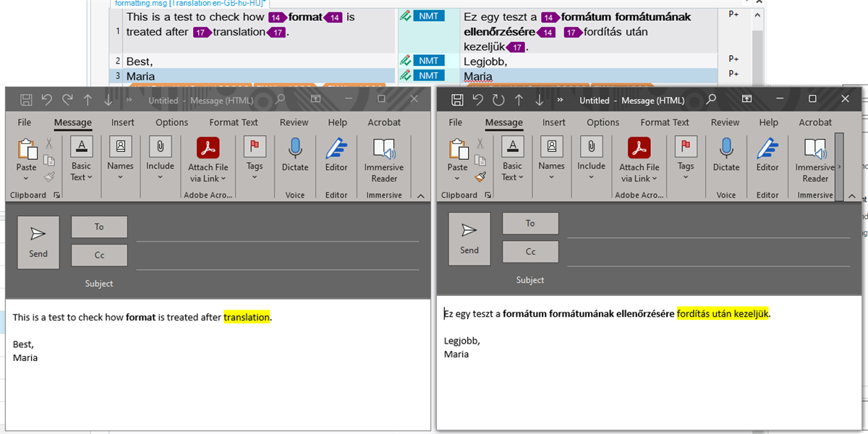Open Help tab in left window

pyautogui.click(x=338, y=122)
